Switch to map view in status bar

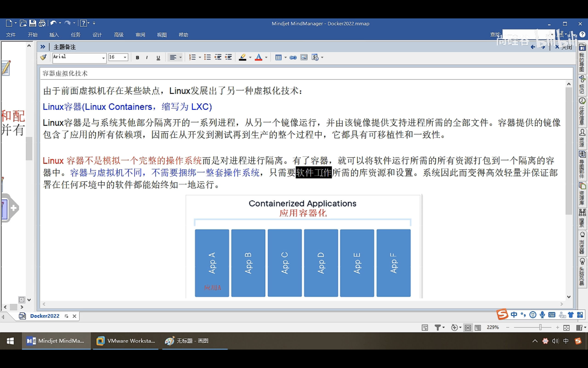click(x=468, y=328)
